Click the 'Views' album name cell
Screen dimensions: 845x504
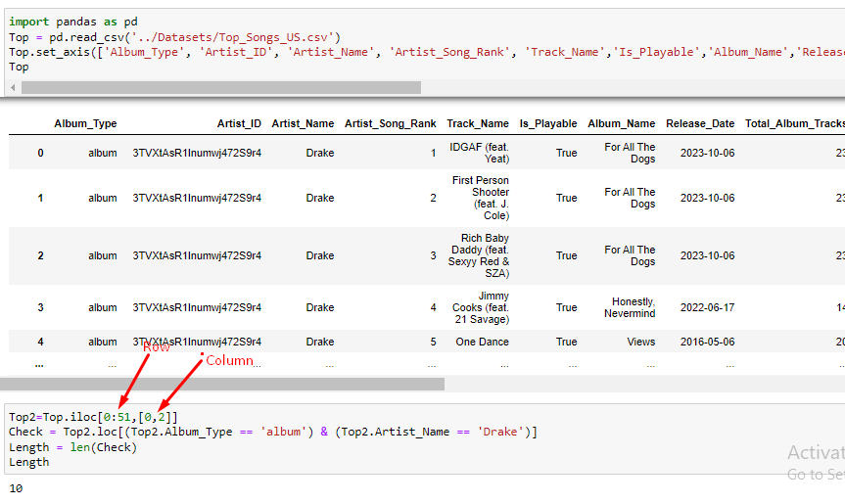pos(640,342)
